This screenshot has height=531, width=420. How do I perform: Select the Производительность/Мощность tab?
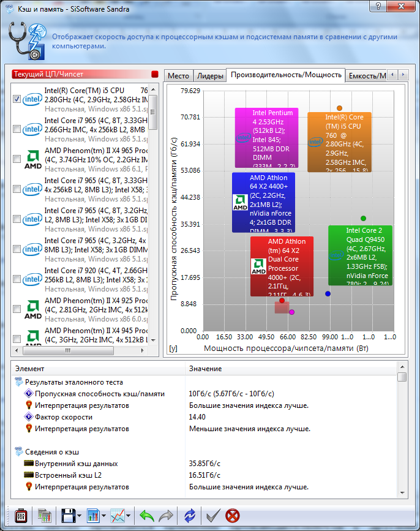pyautogui.click(x=286, y=75)
